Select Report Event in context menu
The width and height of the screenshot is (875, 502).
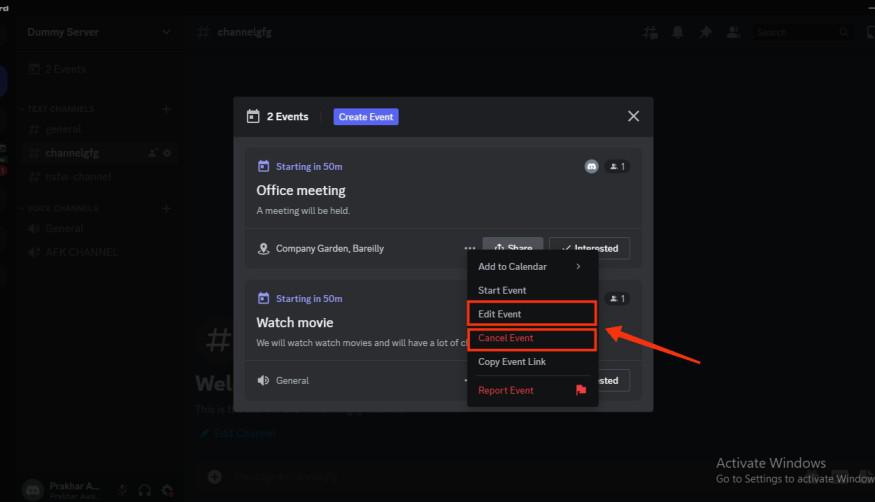click(532, 390)
